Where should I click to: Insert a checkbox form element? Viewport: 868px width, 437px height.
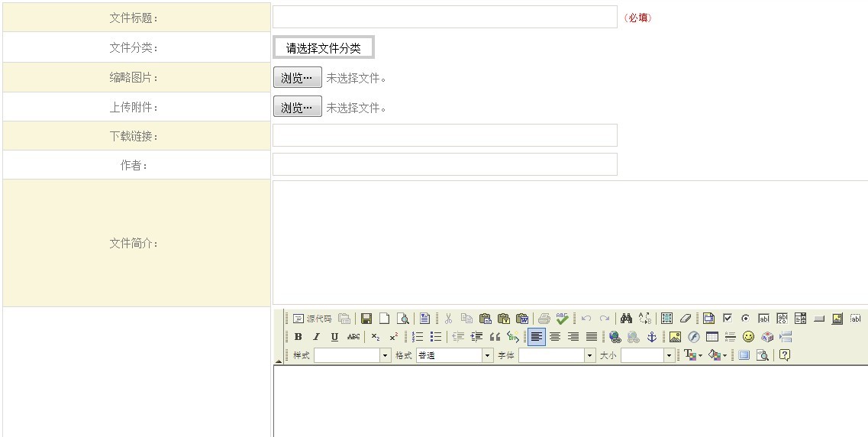coord(728,319)
